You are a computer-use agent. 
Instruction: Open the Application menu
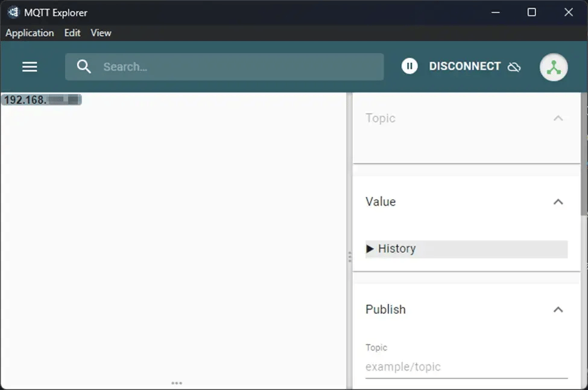[29, 33]
